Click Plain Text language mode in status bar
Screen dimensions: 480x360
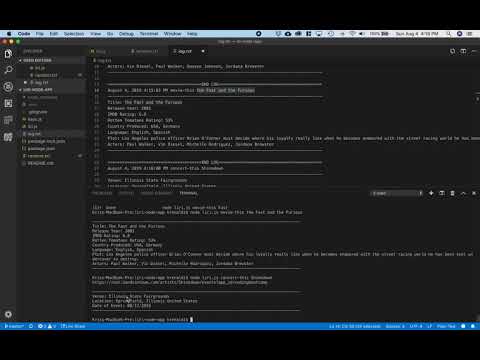[446, 326]
